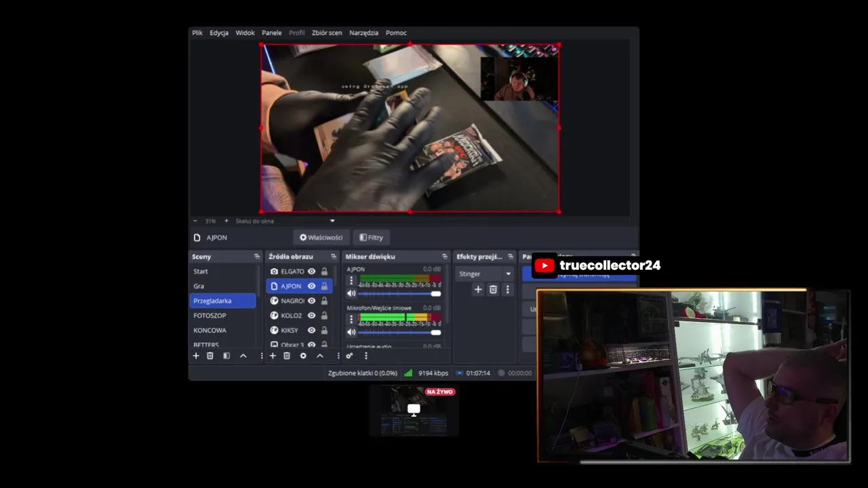
Task: Add a new scene with plus icon in Sceny
Action: (196, 356)
